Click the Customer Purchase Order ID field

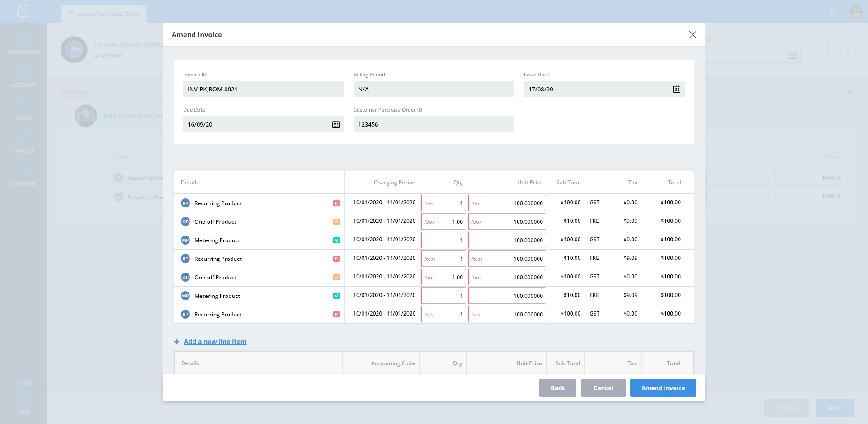tap(434, 124)
